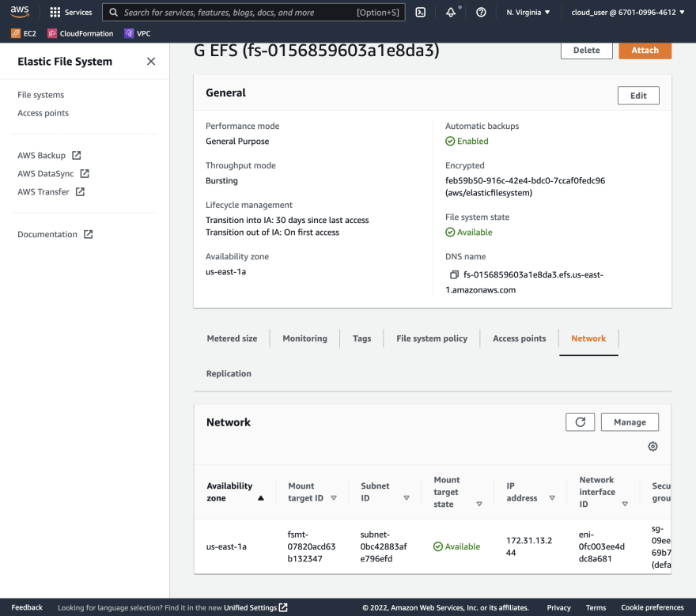Switch to the Monitoring tab
Viewport: 696px width, 616px height.
coord(304,338)
